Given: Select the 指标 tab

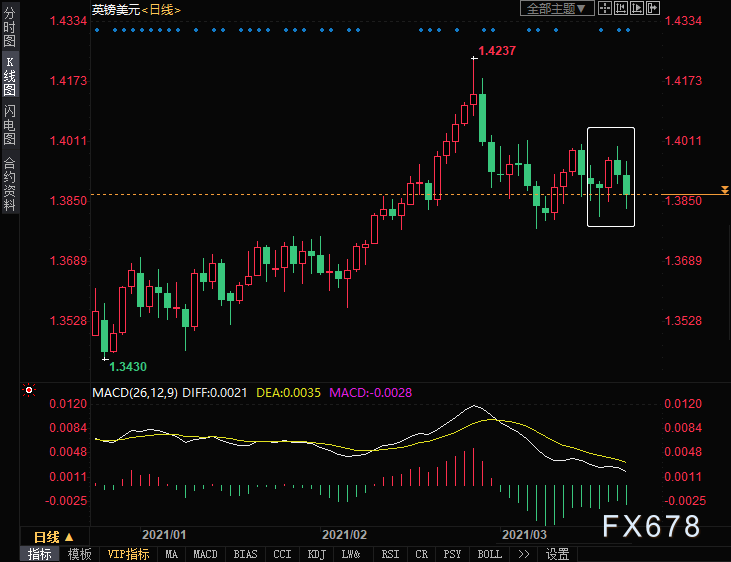Looking at the screenshot, I should (x=40, y=554).
